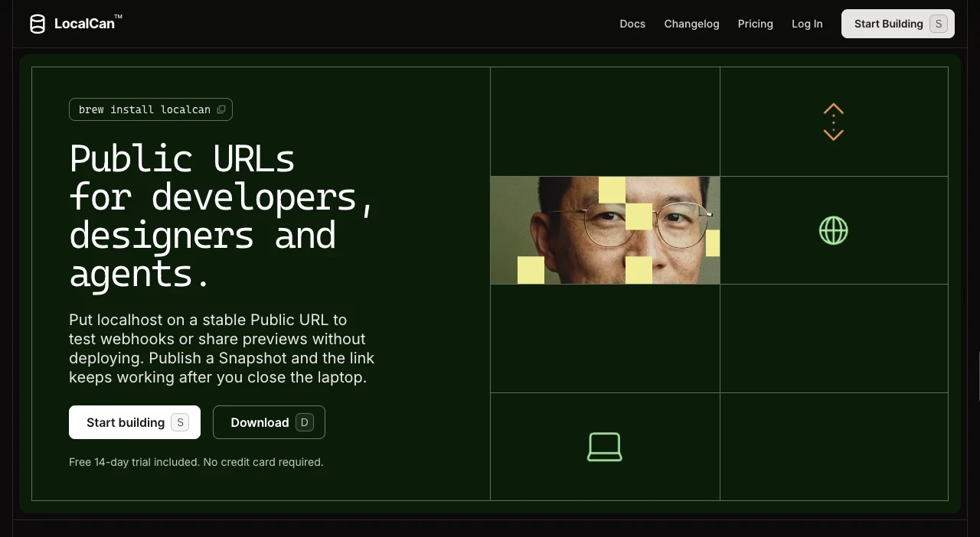Open the Changelog page
Image resolution: width=980 pixels, height=537 pixels.
pyautogui.click(x=692, y=24)
